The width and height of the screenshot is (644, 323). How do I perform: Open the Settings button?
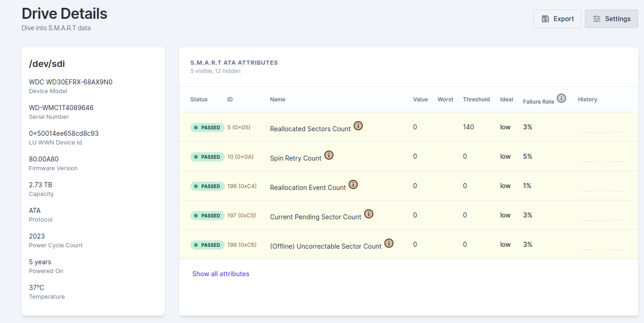click(611, 19)
